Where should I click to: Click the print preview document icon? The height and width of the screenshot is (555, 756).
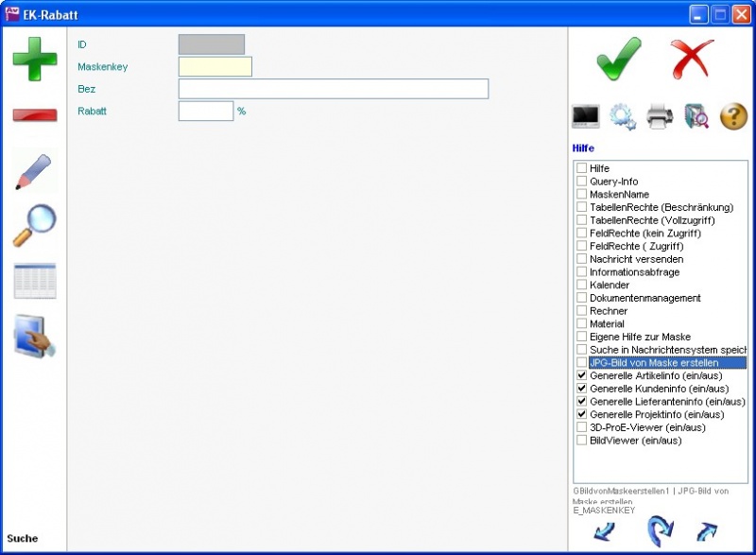696,116
